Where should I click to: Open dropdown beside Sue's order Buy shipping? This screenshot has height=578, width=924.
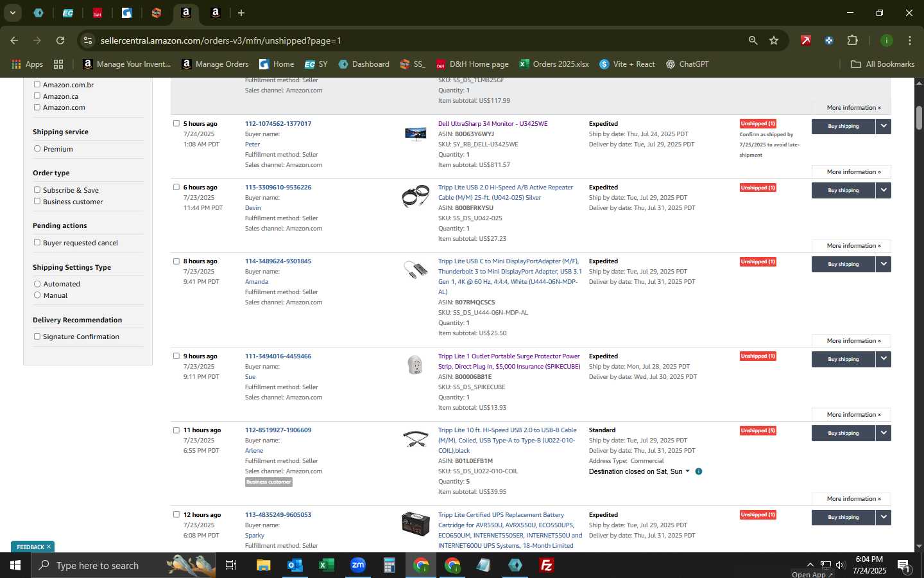coord(884,359)
